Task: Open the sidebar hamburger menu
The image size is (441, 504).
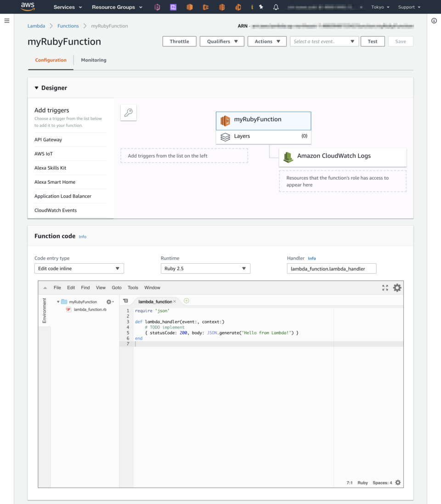Action: (7, 20)
